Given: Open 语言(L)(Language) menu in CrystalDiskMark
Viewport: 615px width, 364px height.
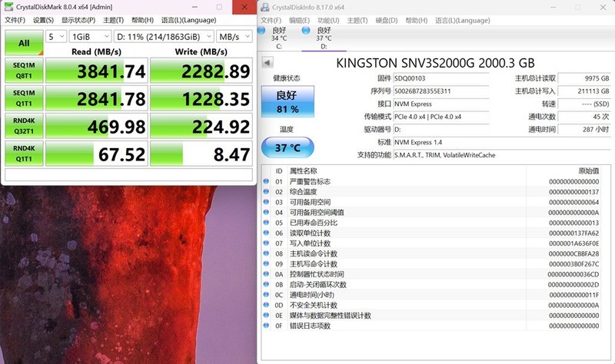Looking at the screenshot, I should pos(188,20).
